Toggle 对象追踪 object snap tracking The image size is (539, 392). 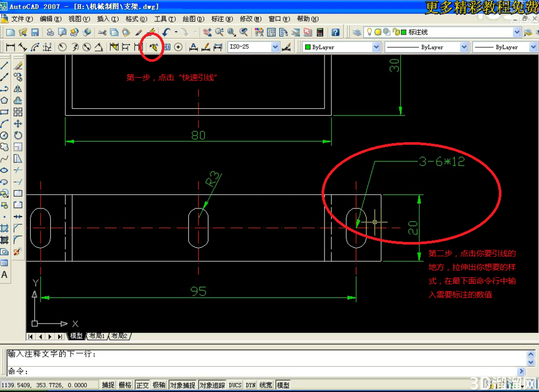pos(212,385)
